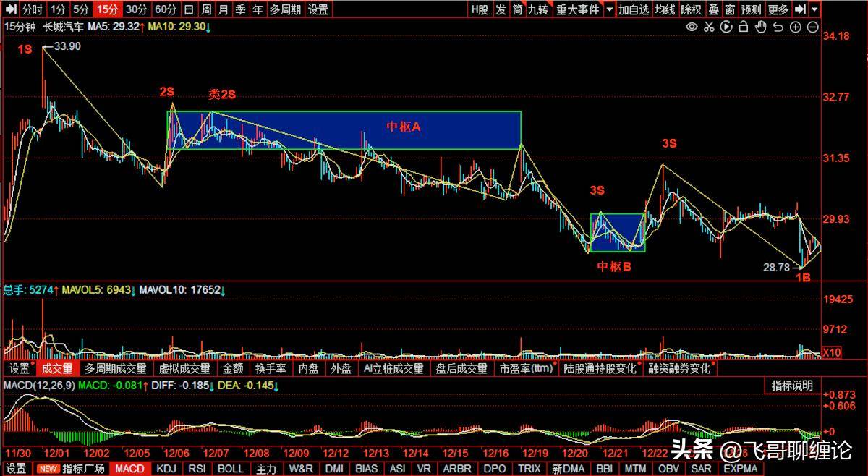Switch to 年 yearly chart
This screenshot has width=868, height=476.
coord(258,9)
